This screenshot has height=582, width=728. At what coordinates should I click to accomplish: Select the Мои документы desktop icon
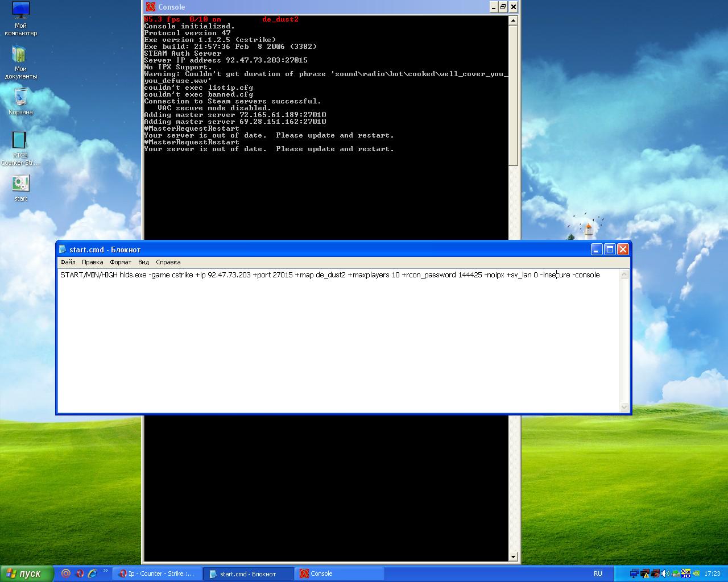click(x=20, y=63)
